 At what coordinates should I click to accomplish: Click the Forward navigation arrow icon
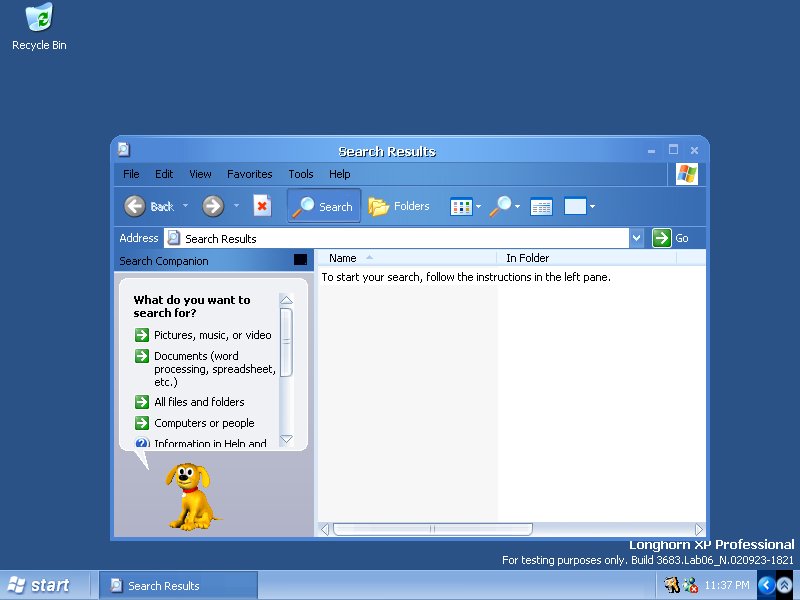point(213,206)
